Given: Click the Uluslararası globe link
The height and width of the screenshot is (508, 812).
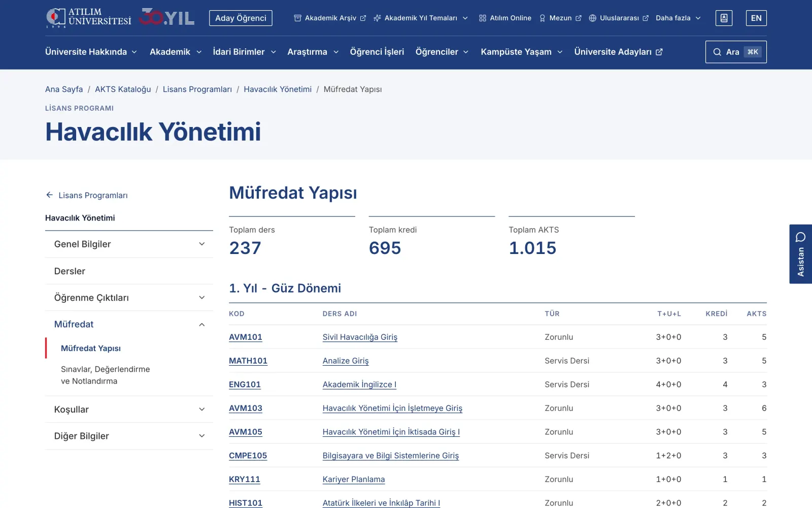Looking at the screenshot, I should 619,18.
